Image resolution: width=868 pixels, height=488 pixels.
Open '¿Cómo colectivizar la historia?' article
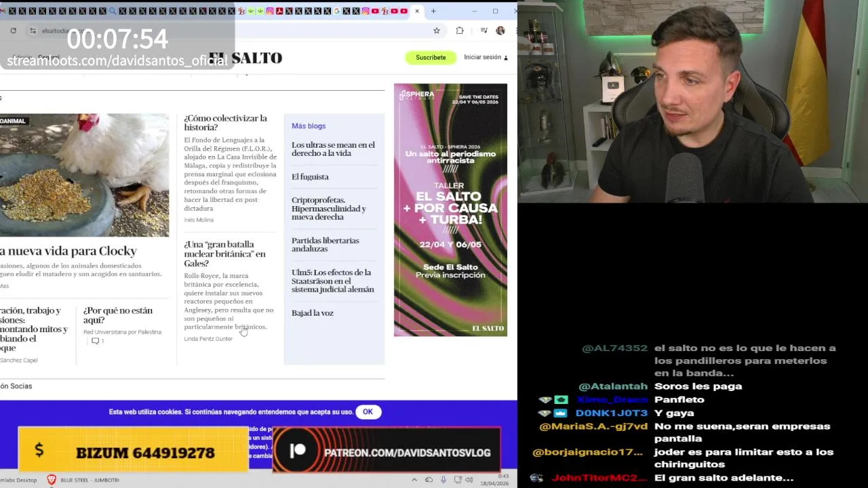click(225, 123)
